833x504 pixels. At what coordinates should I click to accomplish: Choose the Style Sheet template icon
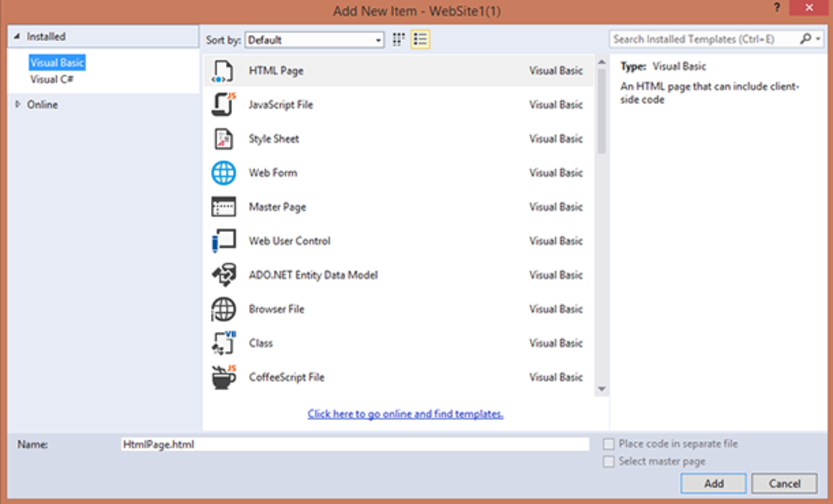pos(223,139)
